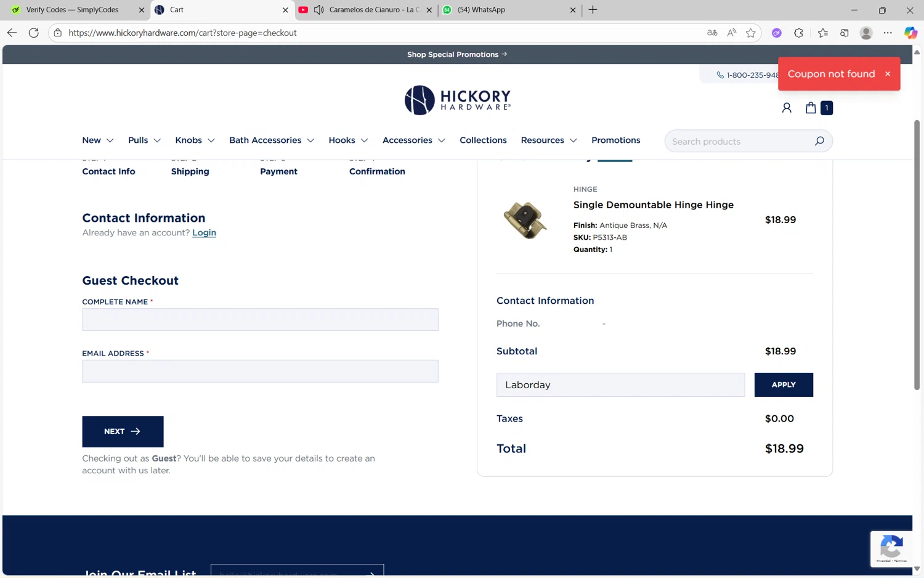Open the Collections menu item

pyautogui.click(x=483, y=140)
